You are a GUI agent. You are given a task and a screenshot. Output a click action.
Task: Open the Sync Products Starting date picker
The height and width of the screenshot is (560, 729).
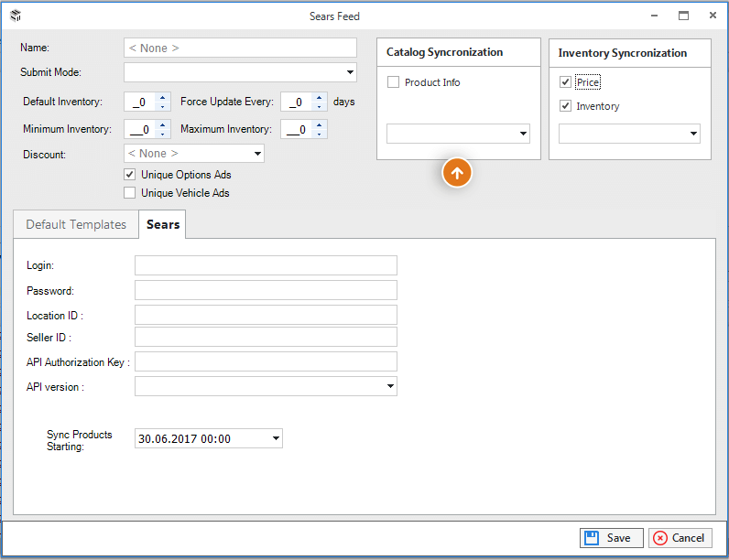click(276, 438)
